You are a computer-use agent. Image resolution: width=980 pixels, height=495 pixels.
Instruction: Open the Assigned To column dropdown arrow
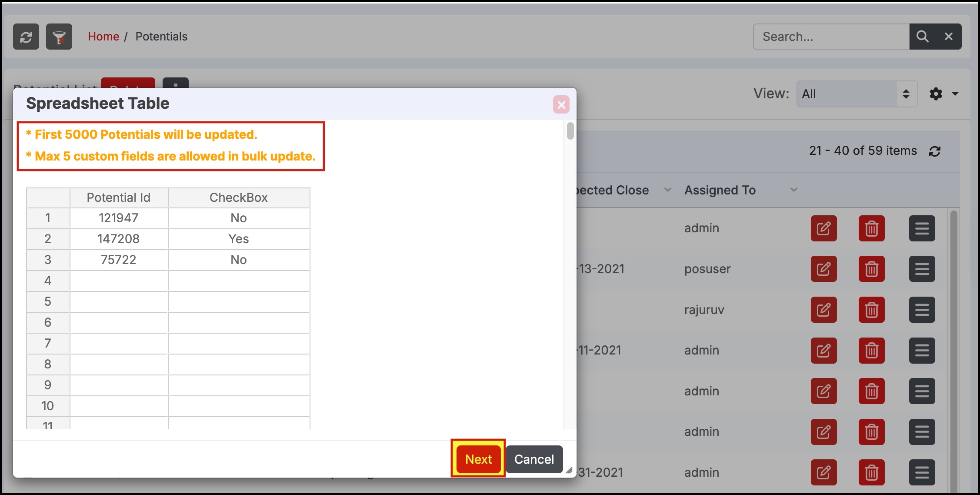pos(793,190)
